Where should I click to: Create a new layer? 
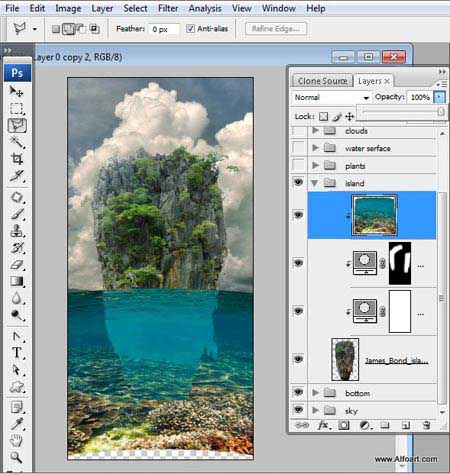click(x=405, y=425)
